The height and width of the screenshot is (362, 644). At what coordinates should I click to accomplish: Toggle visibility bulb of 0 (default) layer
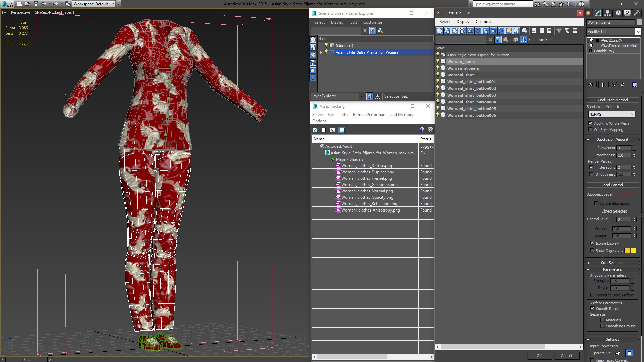click(x=326, y=45)
